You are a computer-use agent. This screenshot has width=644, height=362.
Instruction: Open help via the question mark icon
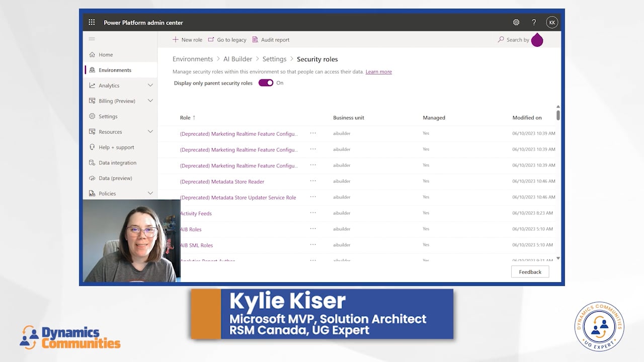pos(534,22)
